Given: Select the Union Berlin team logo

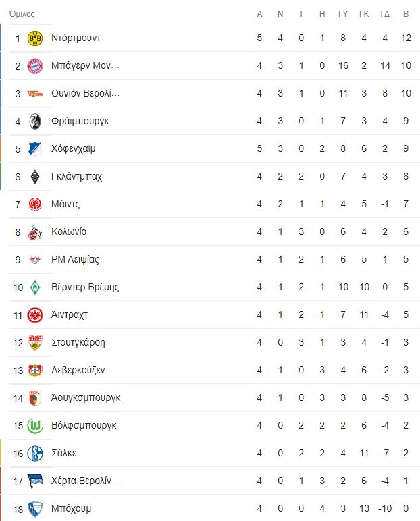Looking at the screenshot, I should click(35, 94).
